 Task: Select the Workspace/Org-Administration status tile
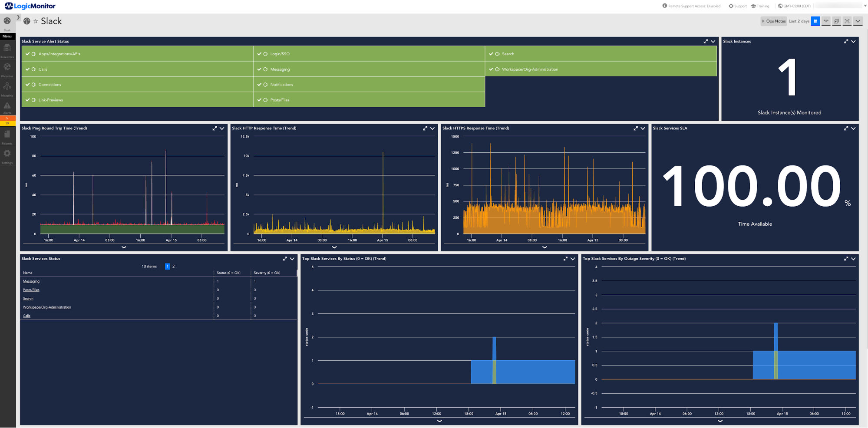pos(601,69)
